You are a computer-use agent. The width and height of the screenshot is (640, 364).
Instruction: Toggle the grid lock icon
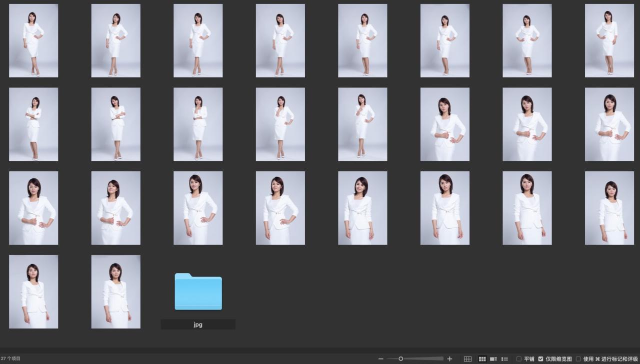(467, 359)
